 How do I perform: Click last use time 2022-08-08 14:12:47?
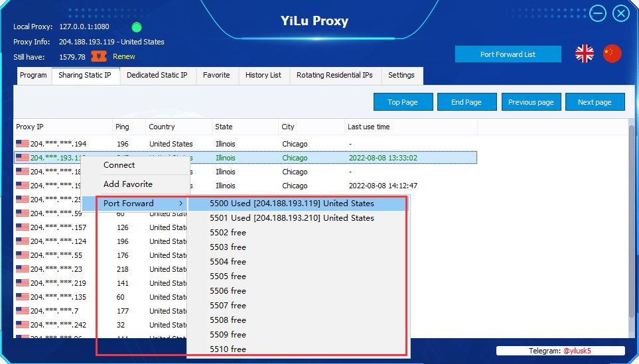pos(383,186)
